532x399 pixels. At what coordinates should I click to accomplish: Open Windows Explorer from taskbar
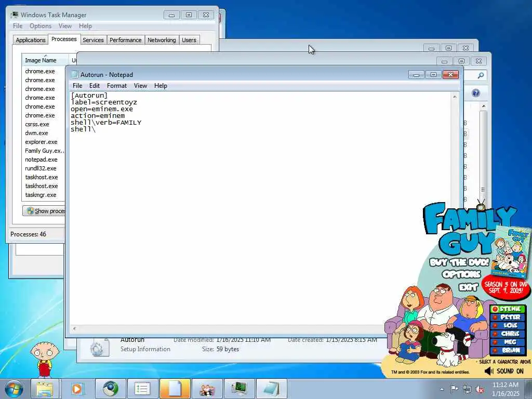[x=45, y=389]
